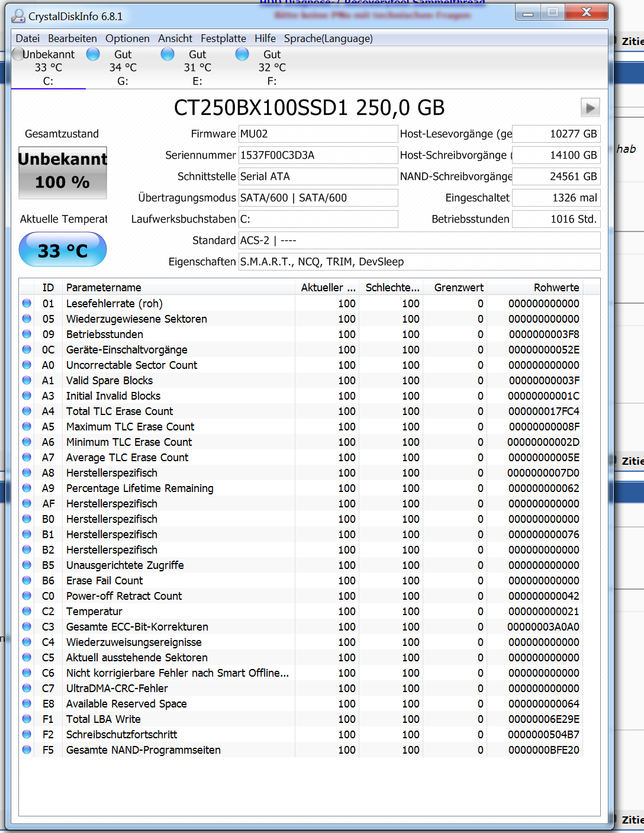Click the NAND-Schreibvorgänge value 24561 GB
The width and height of the screenshot is (644, 833).
[556, 176]
